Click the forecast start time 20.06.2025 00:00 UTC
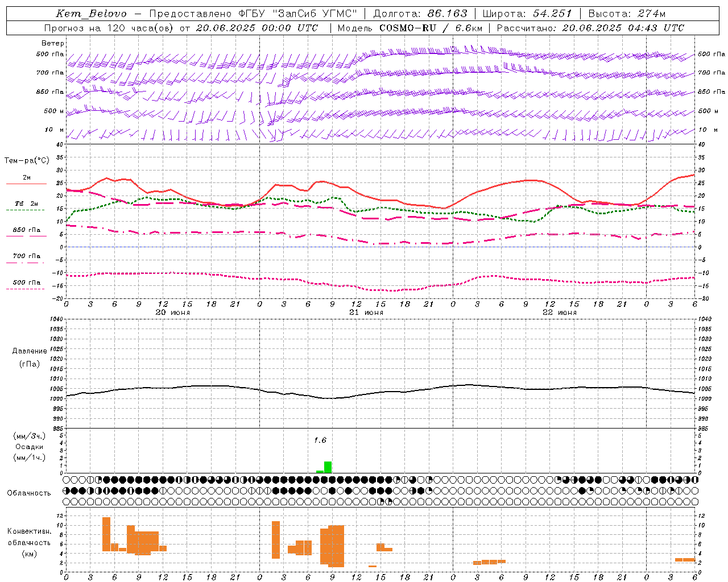728x582 pixels. pos(257,28)
